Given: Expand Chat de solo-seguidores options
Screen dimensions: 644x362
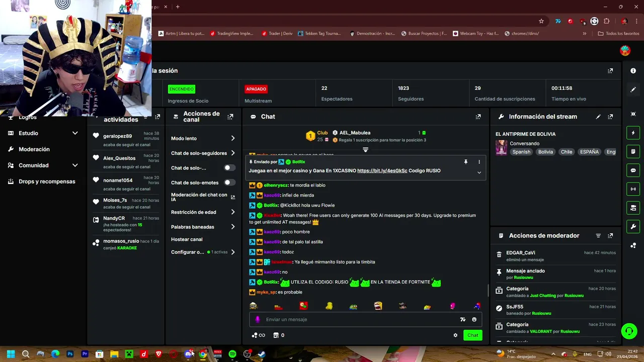Looking at the screenshot, I should (x=232, y=153).
